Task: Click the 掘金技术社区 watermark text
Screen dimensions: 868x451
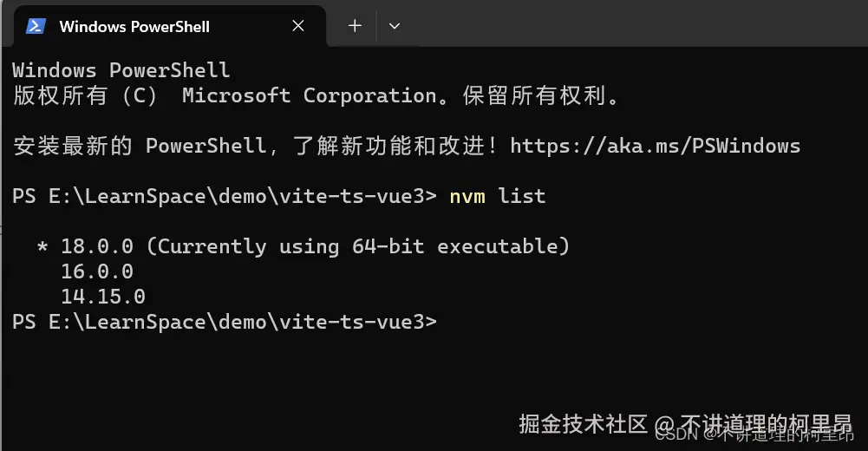Action: 583,423
